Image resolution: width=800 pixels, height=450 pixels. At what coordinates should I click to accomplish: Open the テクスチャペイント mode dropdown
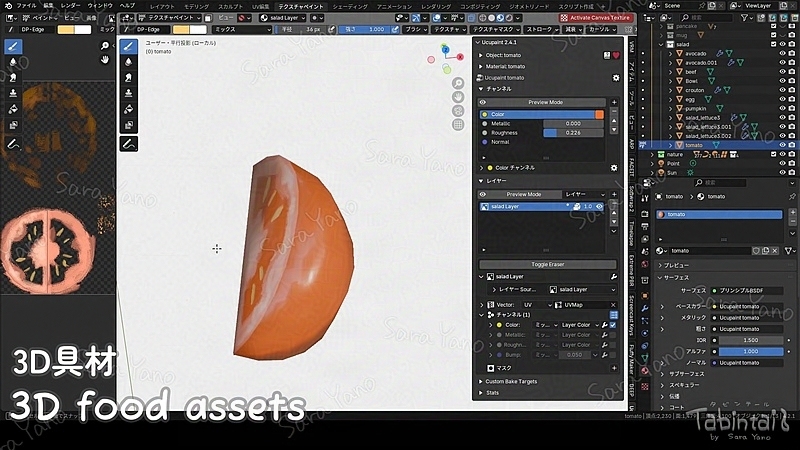[170, 18]
